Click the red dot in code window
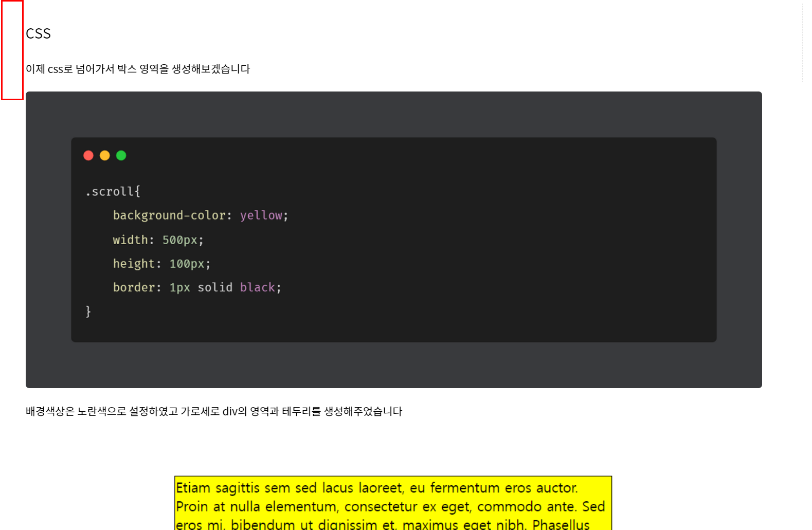Viewport: 812px width, 530px height. (88, 155)
